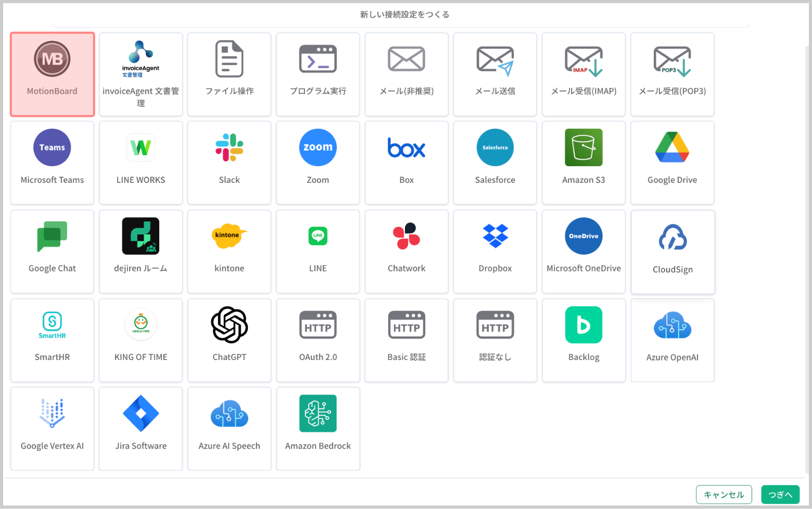Pick the プログラム実行 program execution tile
Screen dimensions: 812x509
coord(318,75)
